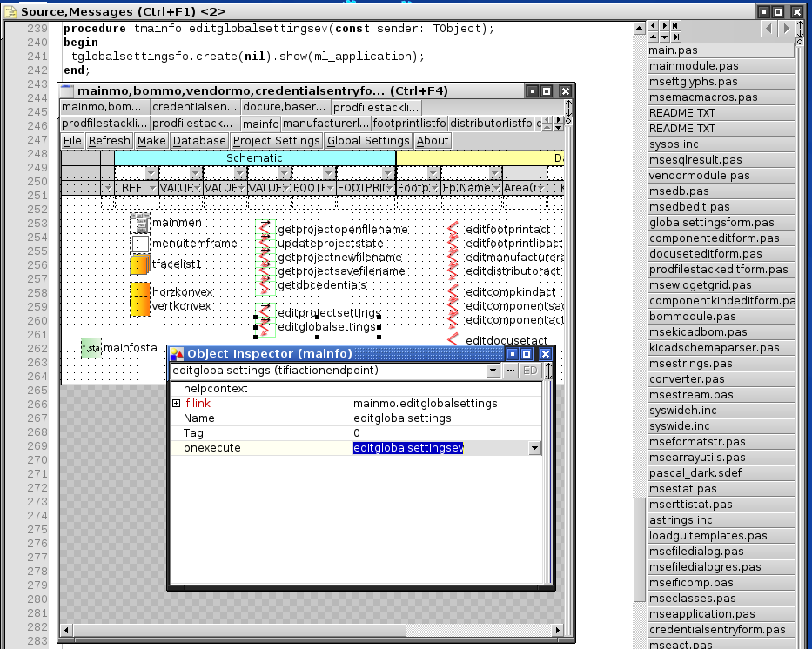The width and height of the screenshot is (812, 649).
Task: Click the Refresh menu button
Action: point(110,141)
